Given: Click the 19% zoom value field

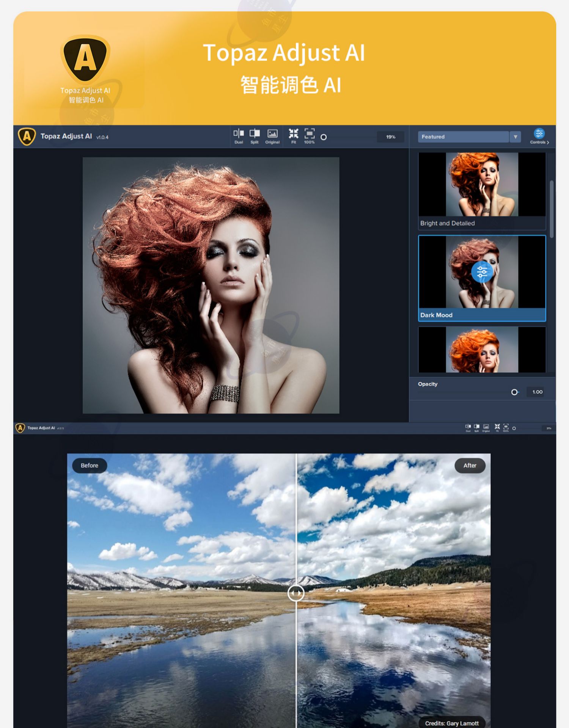Looking at the screenshot, I should (391, 137).
